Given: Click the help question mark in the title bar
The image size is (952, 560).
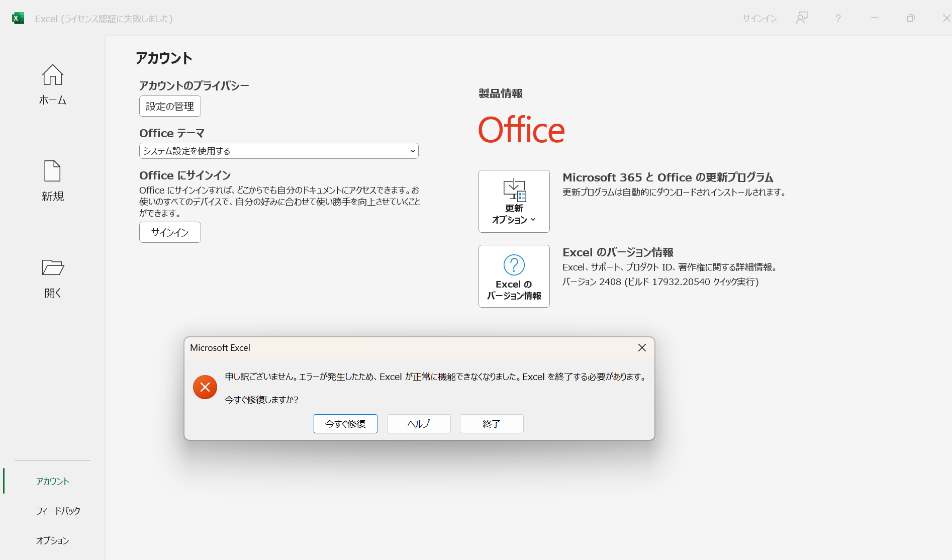Looking at the screenshot, I should point(837,18).
